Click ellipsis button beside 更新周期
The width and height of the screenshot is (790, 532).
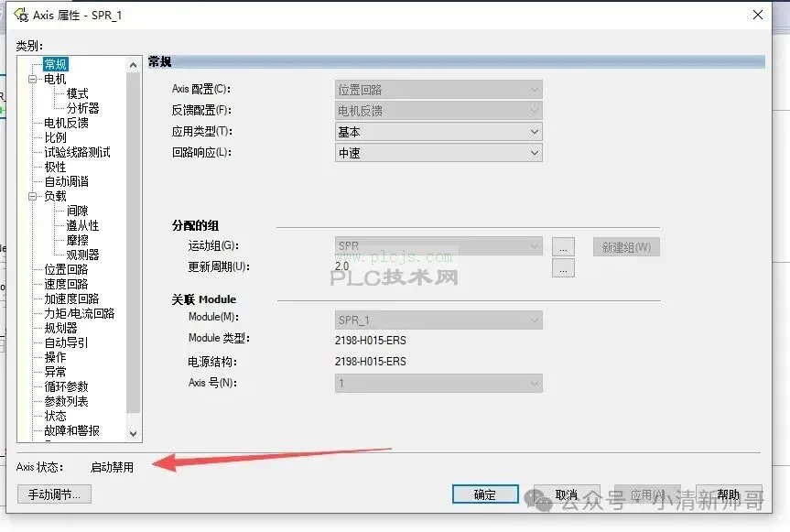(563, 268)
